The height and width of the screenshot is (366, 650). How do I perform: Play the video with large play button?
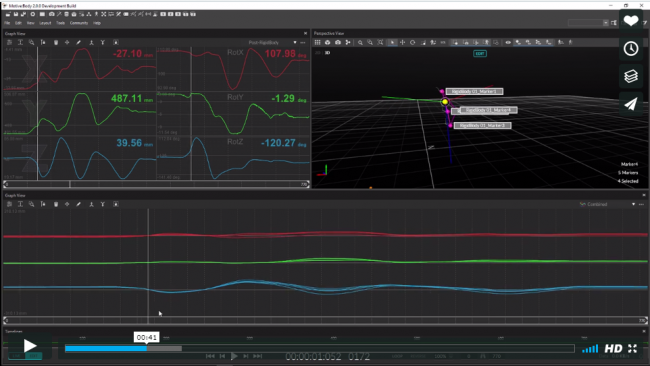click(x=30, y=346)
